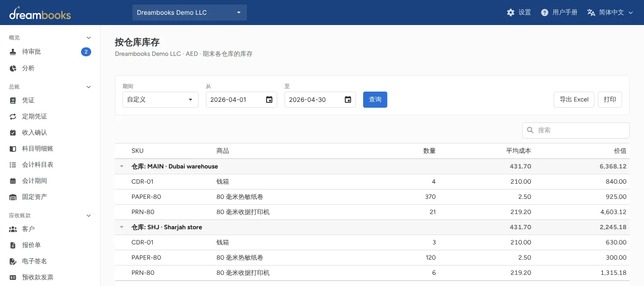
Task: Collapse the 概览 sidebar section
Action: click(89, 38)
